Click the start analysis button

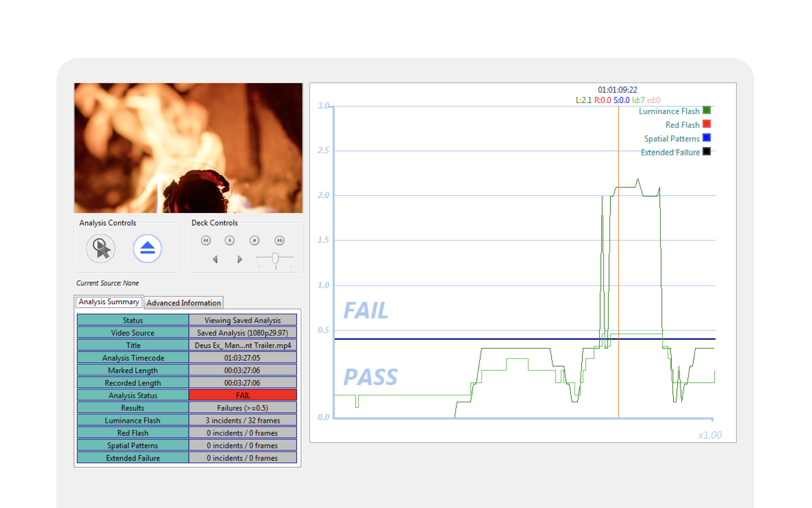tap(101, 248)
